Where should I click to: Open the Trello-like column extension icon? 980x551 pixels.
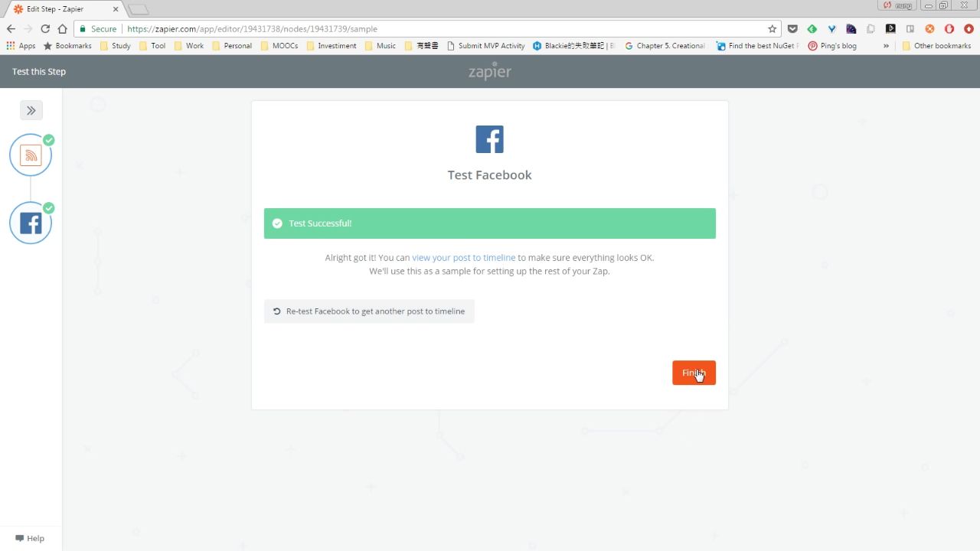point(910,29)
